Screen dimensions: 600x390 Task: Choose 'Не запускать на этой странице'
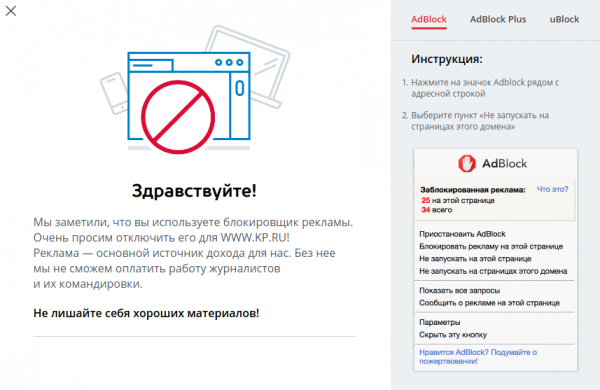coord(475,259)
